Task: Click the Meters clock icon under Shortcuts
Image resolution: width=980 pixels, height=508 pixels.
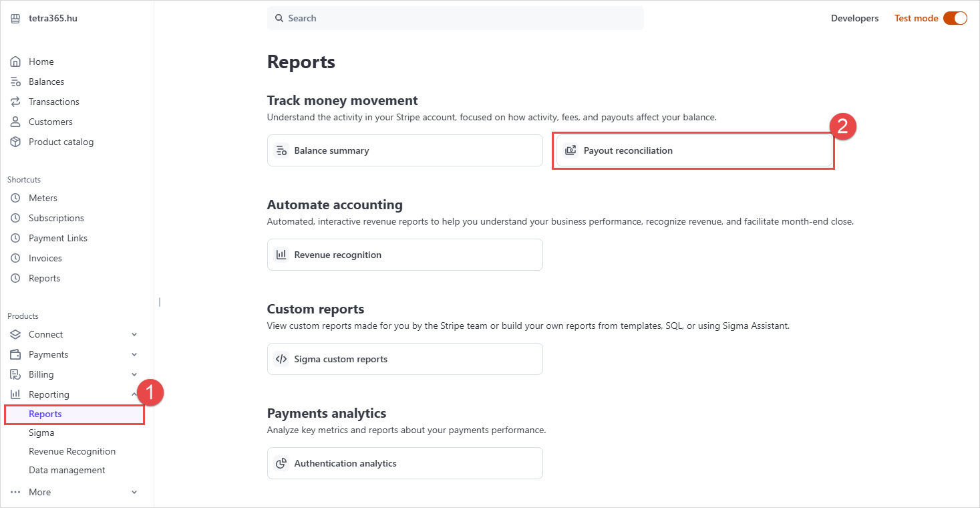Action: tap(15, 198)
